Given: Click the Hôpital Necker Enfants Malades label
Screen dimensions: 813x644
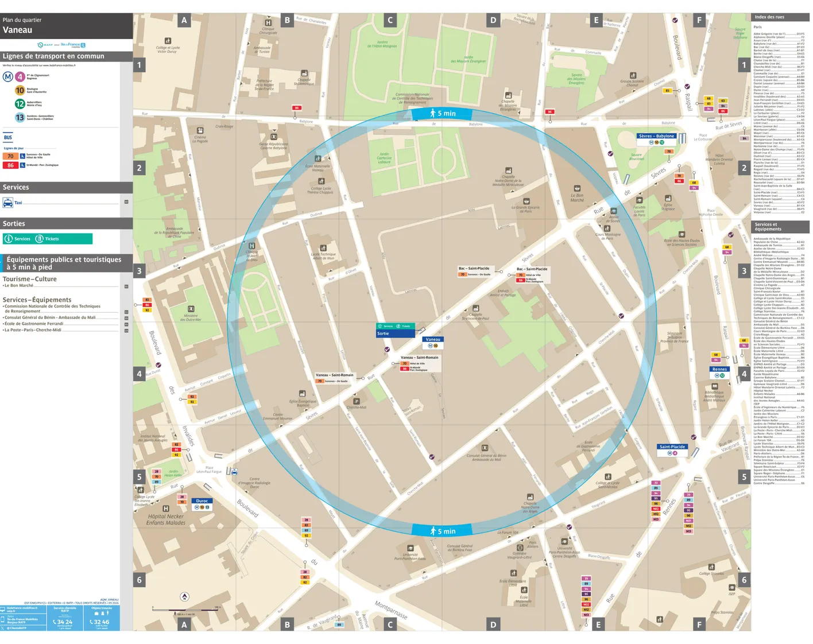Looking at the screenshot, I should tap(166, 519).
